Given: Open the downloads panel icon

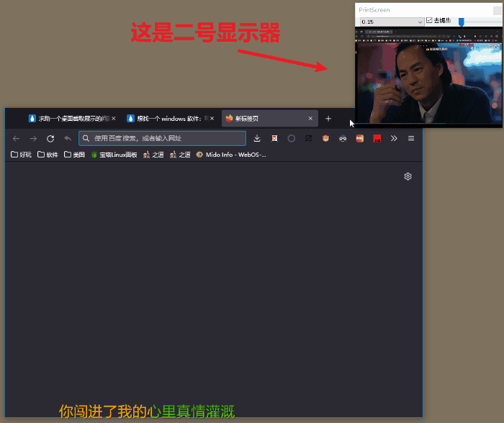Looking at the screenshot, I should pyautogui.click(x=257, y=138).
